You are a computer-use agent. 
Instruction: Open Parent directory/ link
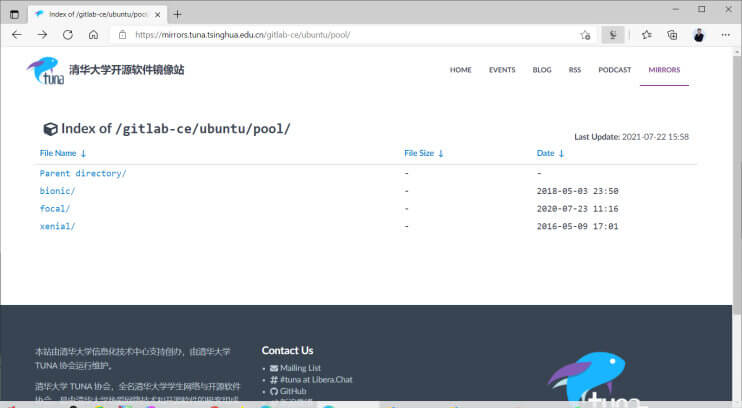pyautogui.click(x=83, y=173)
